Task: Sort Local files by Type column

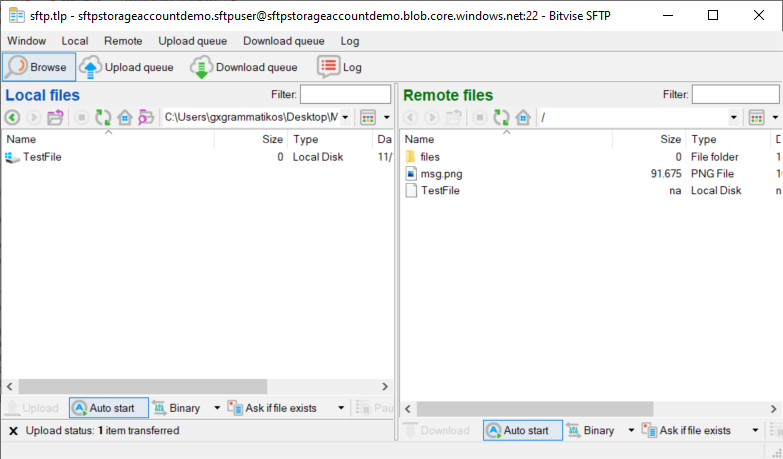Action: pyautogui.click(x=330, y=139)
